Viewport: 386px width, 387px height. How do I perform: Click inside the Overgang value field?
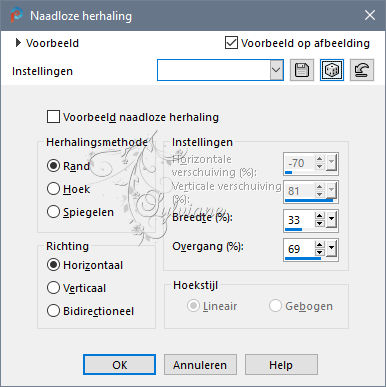(x=299, y=249)
